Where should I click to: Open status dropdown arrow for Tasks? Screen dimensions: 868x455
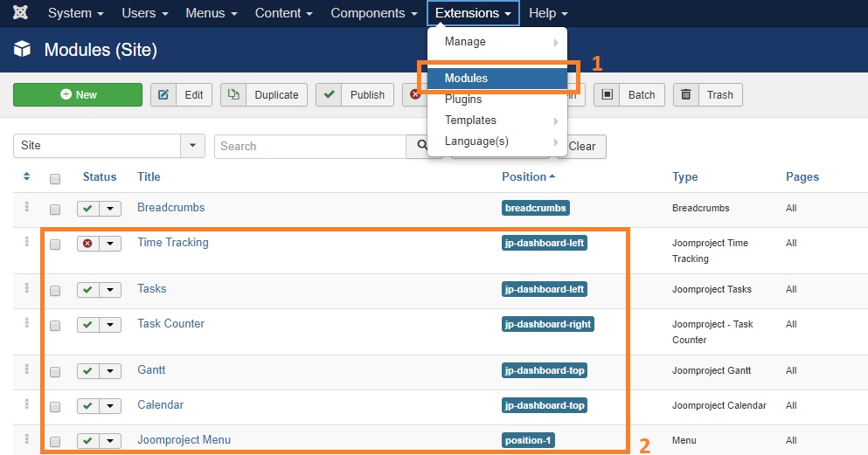click(110, 290)
